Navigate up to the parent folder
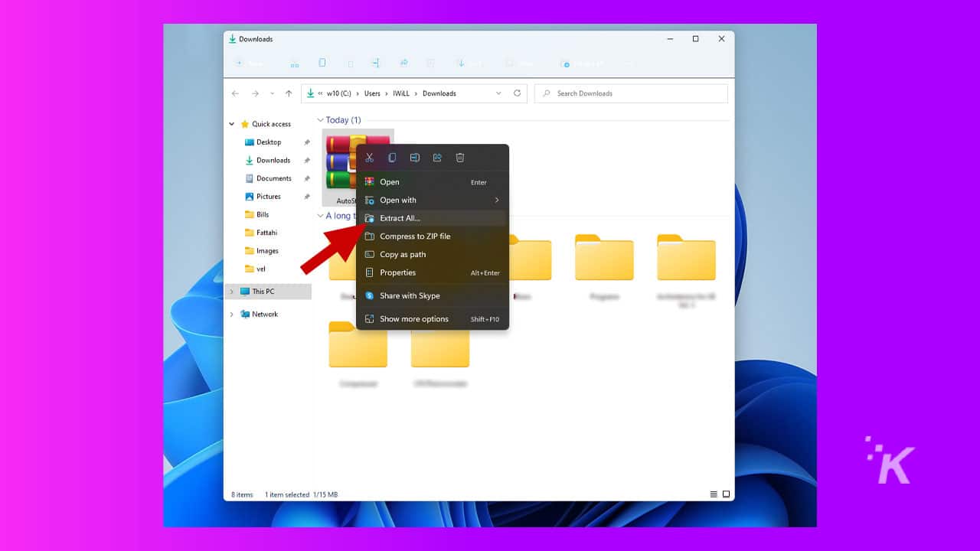 (x=289, y=93)
